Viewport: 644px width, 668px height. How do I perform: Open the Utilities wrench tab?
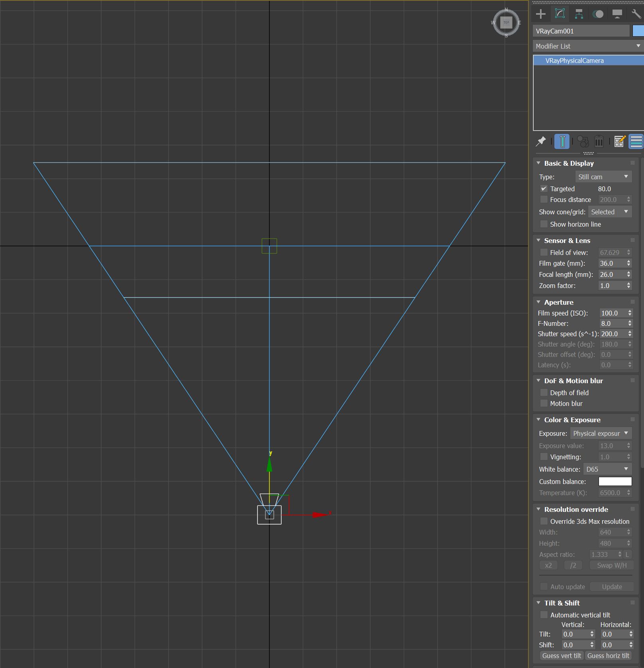(636, 14)
